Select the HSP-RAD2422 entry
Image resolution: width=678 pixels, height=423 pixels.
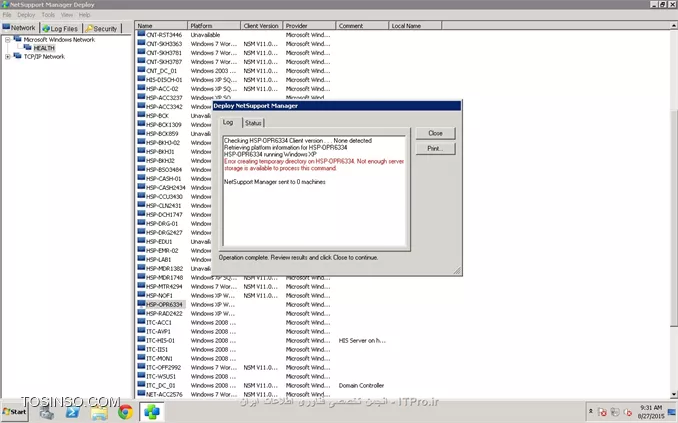click(x=164, y=314)
